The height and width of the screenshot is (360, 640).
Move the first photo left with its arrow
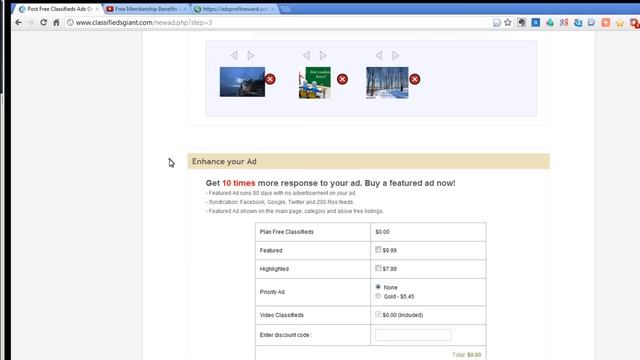234,56
